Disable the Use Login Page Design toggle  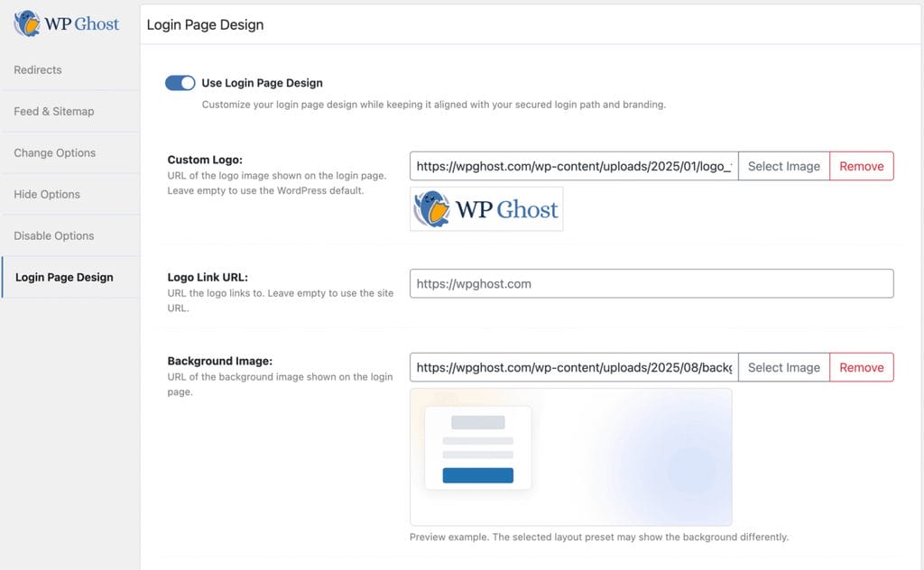click(180, 82)
